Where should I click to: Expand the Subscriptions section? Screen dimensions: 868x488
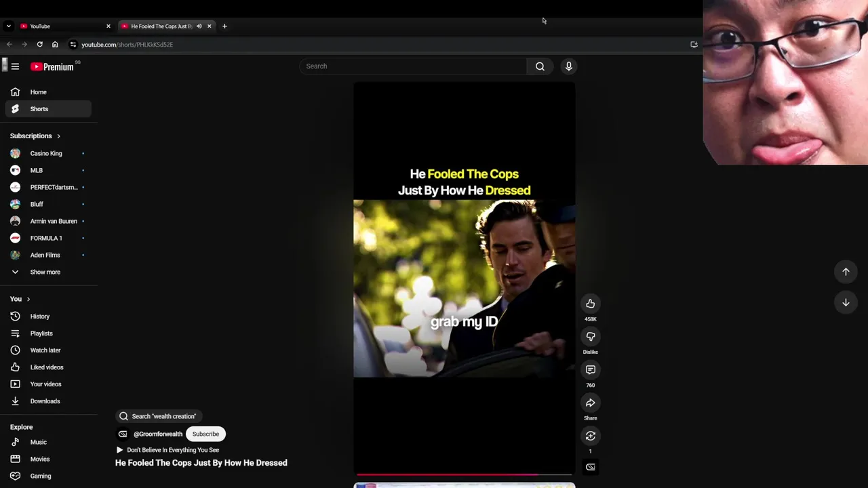[35, 136]
